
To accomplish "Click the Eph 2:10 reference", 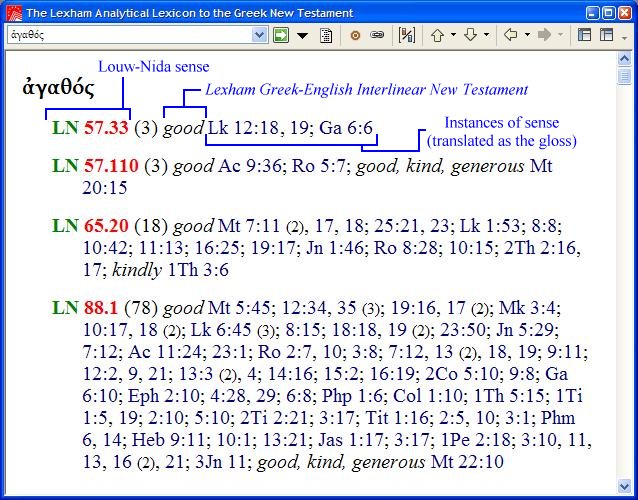I will tap(163, 396).
